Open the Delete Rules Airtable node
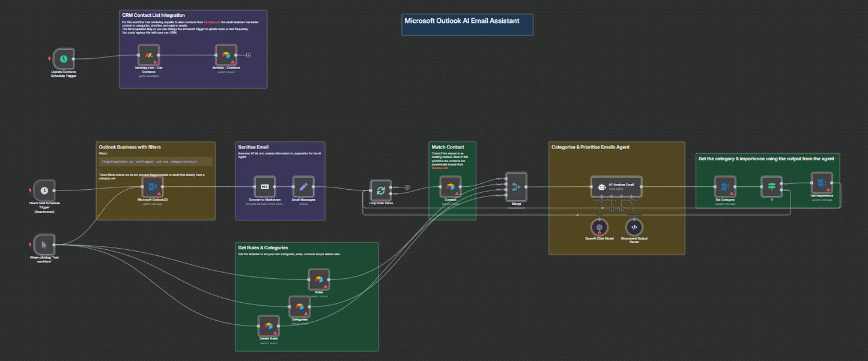 click(x=269, y=326)
